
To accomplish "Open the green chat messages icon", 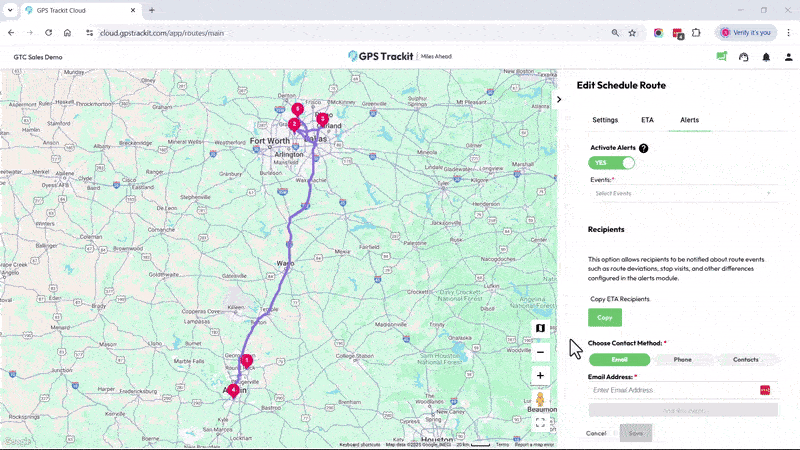I will pyautogui.click(x=721, y=57).
